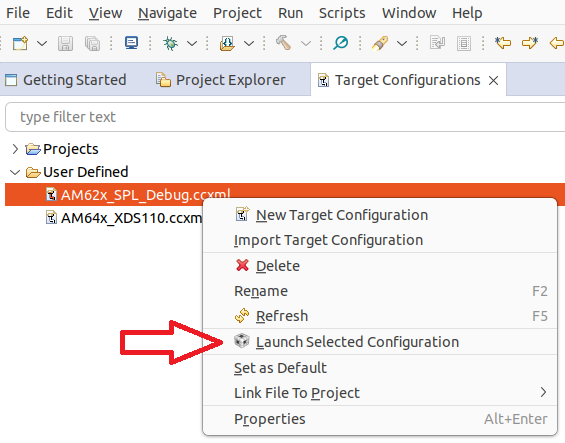Open the dropdown arrow beside the Debug icon
This screenshot has height=443, width=565.
click(x=192, y=44)
